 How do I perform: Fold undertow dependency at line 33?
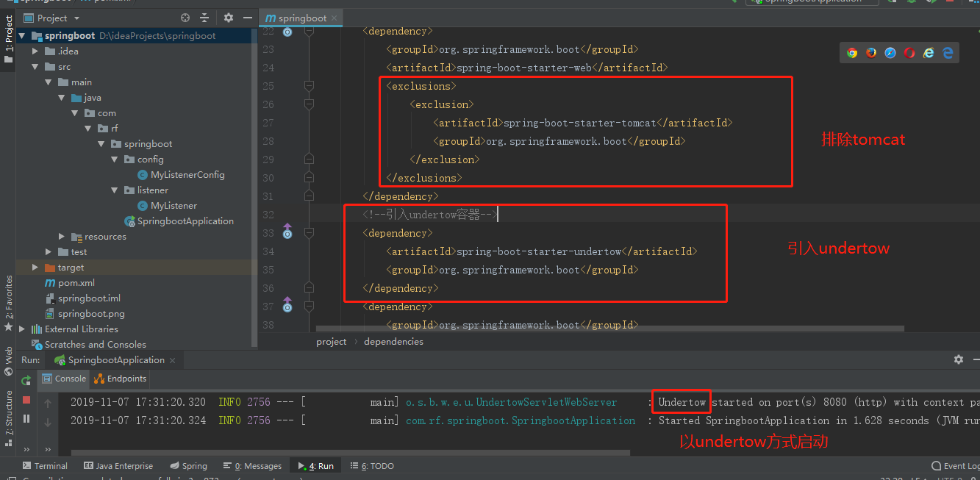309,233
